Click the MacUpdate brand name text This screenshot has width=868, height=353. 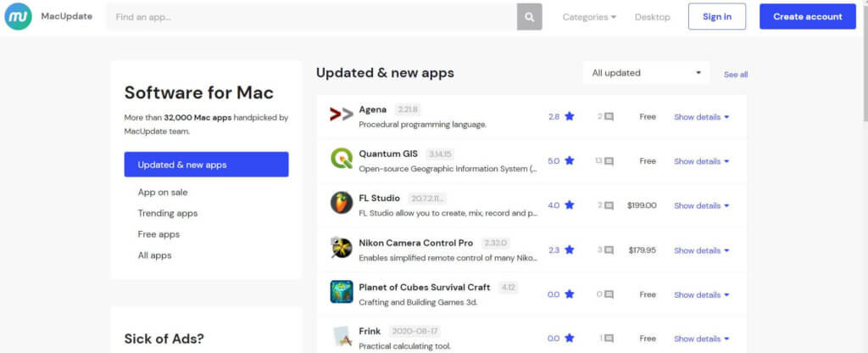[67, 17]
